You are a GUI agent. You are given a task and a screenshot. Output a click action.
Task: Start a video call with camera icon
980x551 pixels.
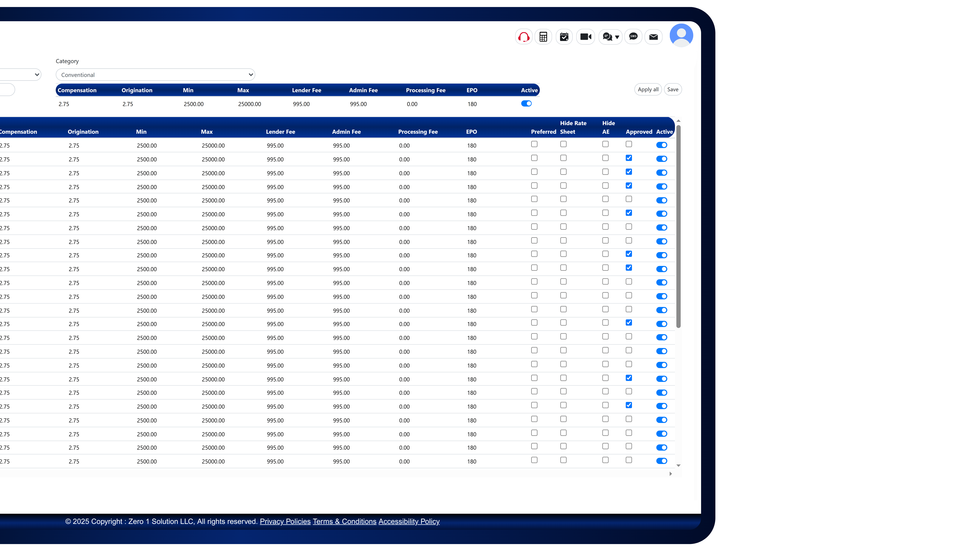click(586, 37)
